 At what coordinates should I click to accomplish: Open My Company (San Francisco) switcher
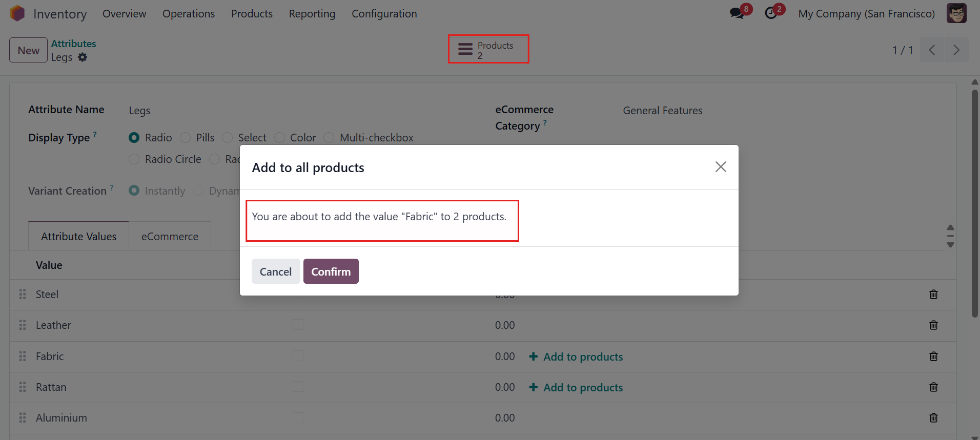pos(866,14)
